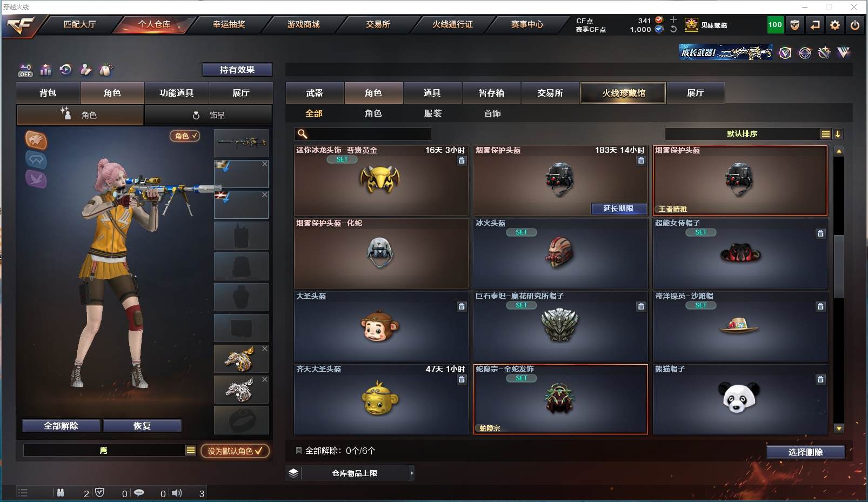868x502 pixels.
Task: Toggle 设为默认角色 checkbox button
Action: tap(235, 451)
